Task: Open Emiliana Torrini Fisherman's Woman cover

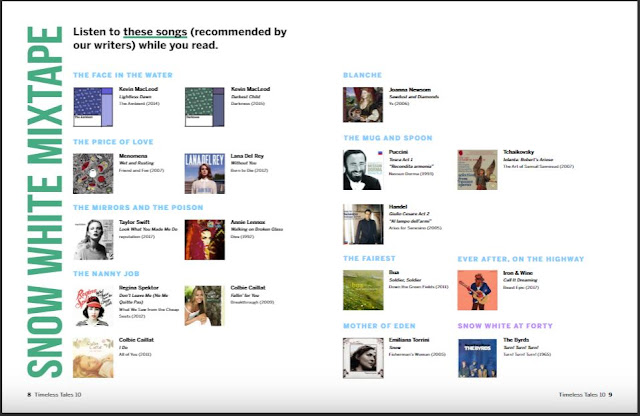Action: coord(362,356)
